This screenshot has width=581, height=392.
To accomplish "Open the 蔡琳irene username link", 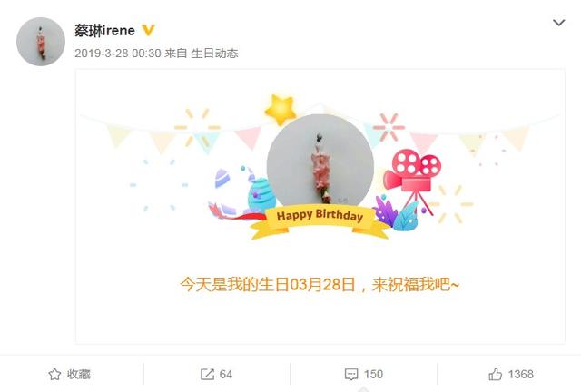I will point(105,30).
